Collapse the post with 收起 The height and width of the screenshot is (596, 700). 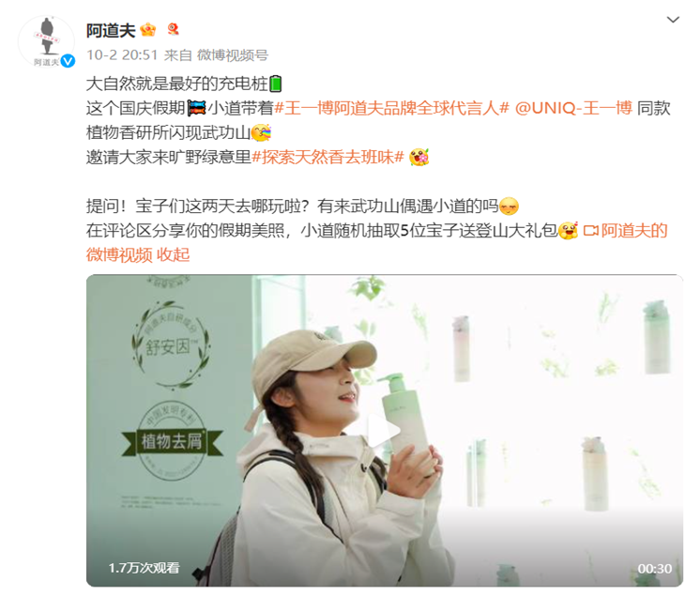(x=174, y=255)
